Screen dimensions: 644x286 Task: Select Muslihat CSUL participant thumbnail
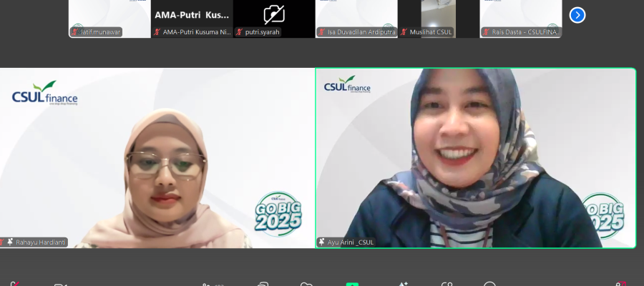coord(438,19)
